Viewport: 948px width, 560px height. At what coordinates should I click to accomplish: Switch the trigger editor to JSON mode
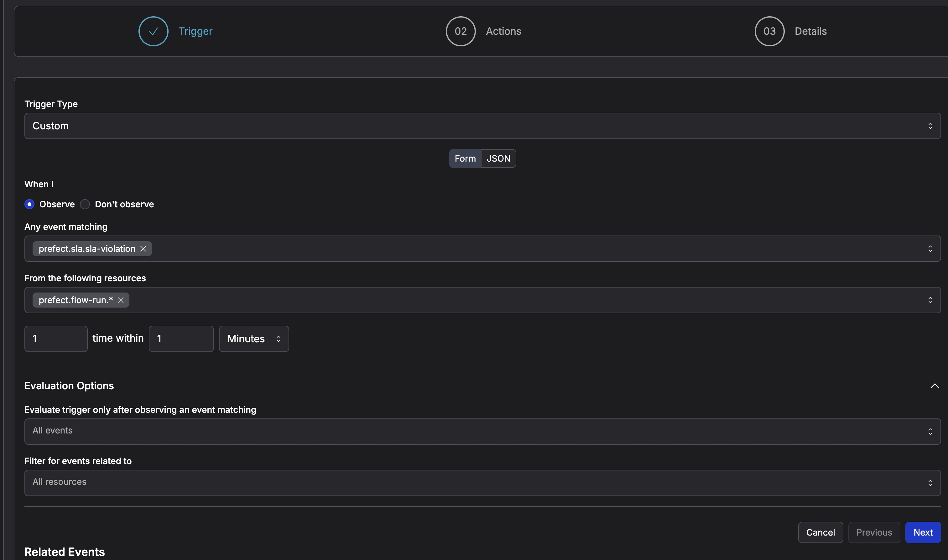point(498,158)
